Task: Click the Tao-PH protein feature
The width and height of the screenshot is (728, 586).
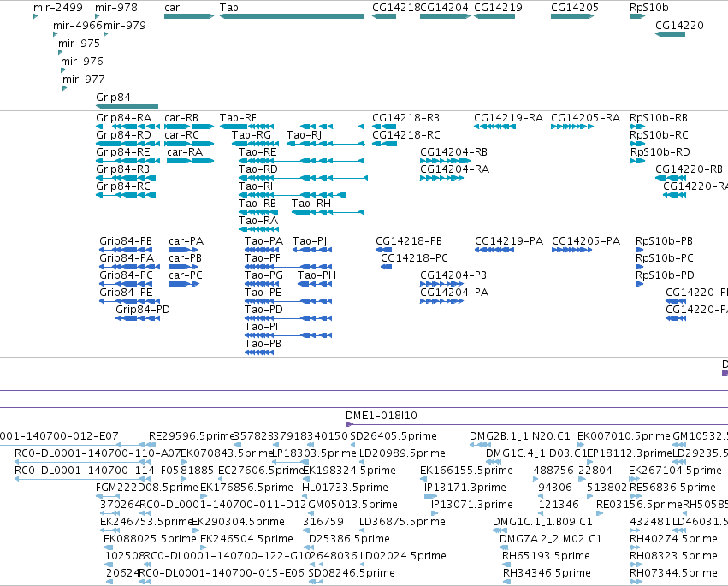Action: click(x=315, y=284)
